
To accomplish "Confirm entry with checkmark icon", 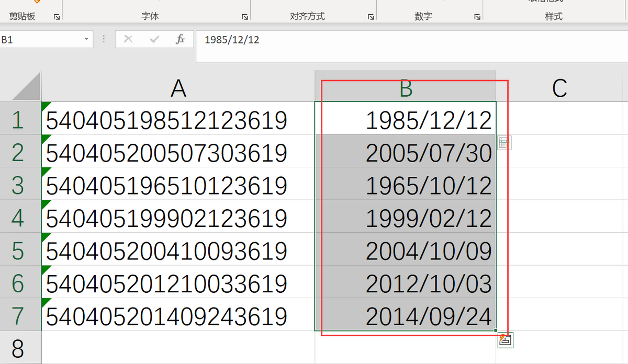I will click(154, 39).
